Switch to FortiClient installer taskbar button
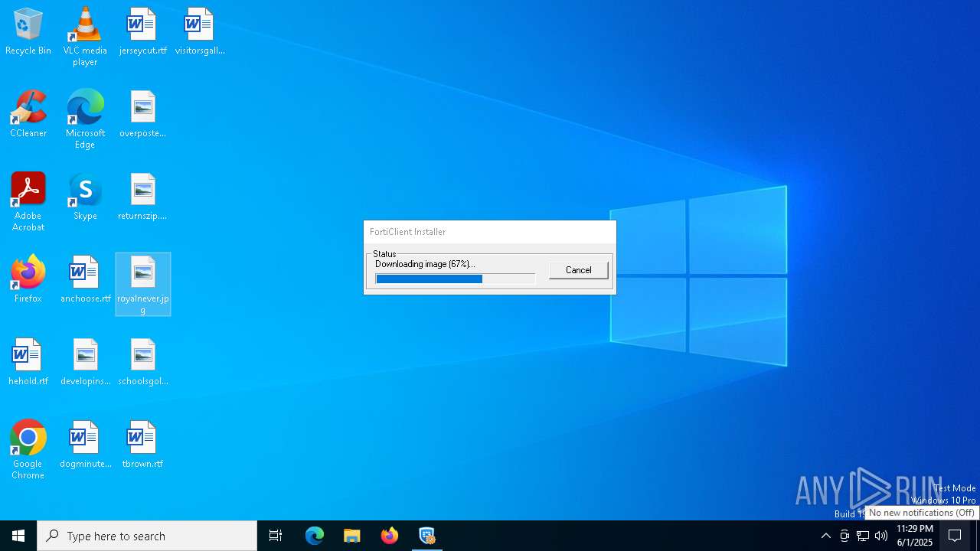Image resolution: width=980 pixels, height=551 pixels. pyautogui.click(x=427, y=536)
